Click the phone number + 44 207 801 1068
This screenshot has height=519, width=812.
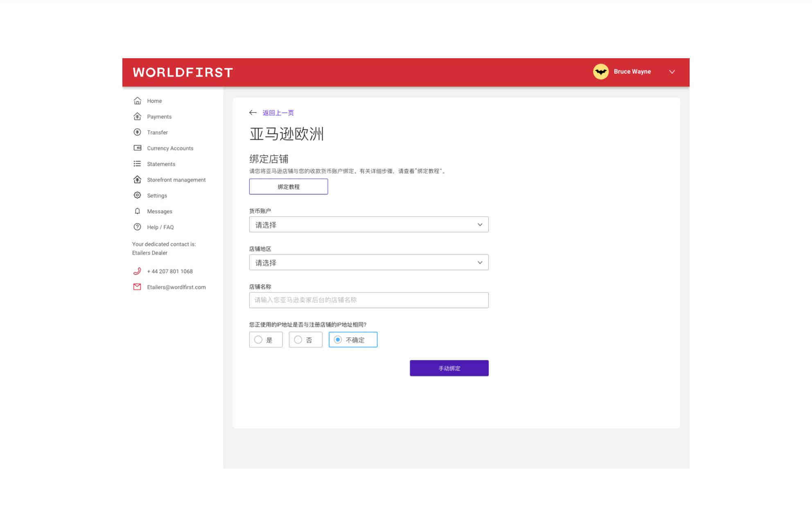tap(169, 271)
